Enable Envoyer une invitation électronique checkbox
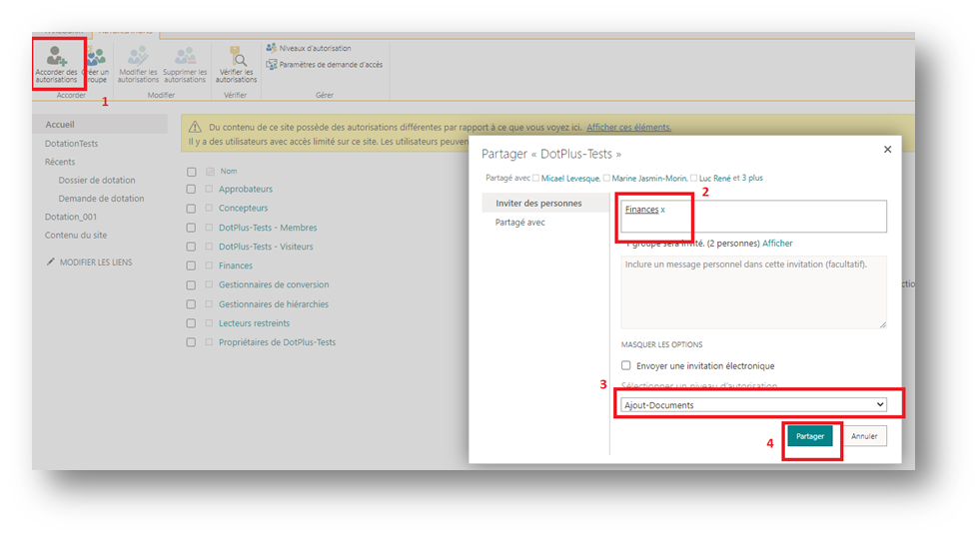 (626, 366)
